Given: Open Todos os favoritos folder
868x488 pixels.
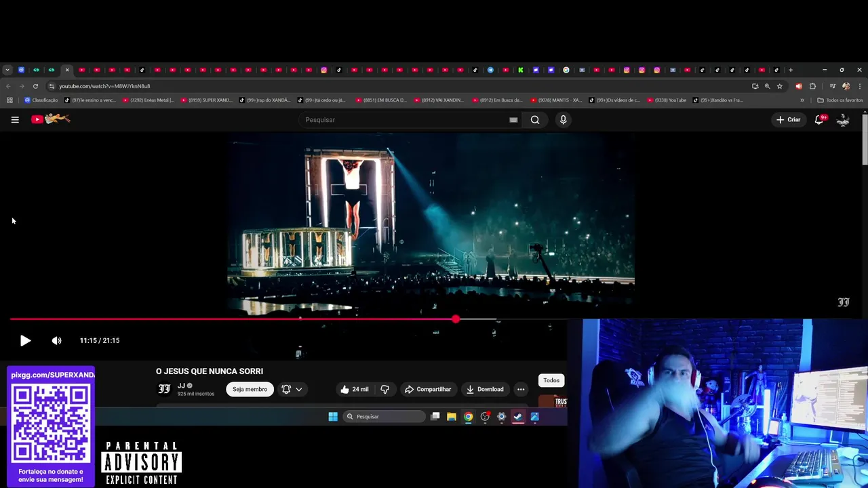Looking at the screenshot, I should point(840,100).
